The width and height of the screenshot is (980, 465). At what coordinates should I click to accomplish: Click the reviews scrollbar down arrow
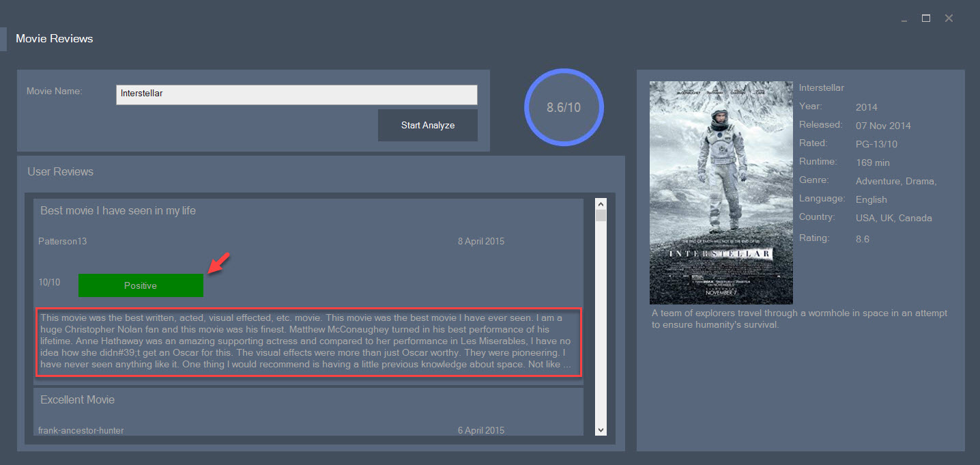click(x=601, y=429)
